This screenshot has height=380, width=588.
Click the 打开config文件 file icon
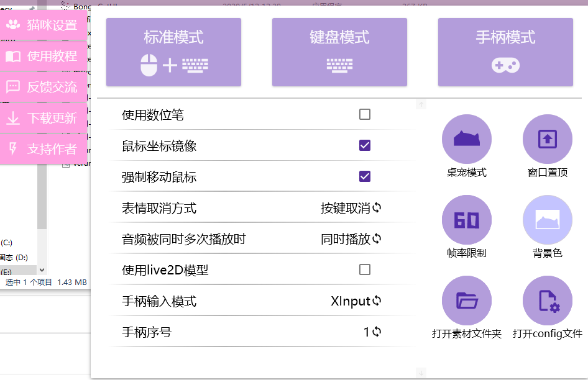point(548,301)
